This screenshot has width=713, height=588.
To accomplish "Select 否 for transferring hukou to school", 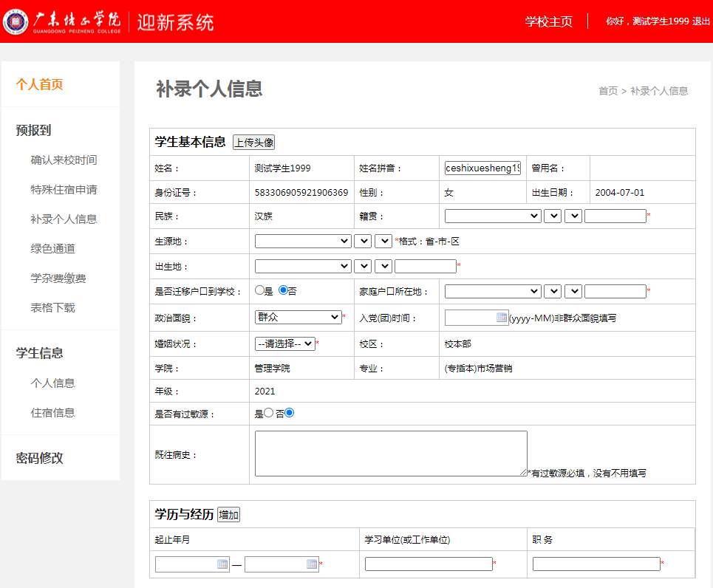I will [283, 291].
